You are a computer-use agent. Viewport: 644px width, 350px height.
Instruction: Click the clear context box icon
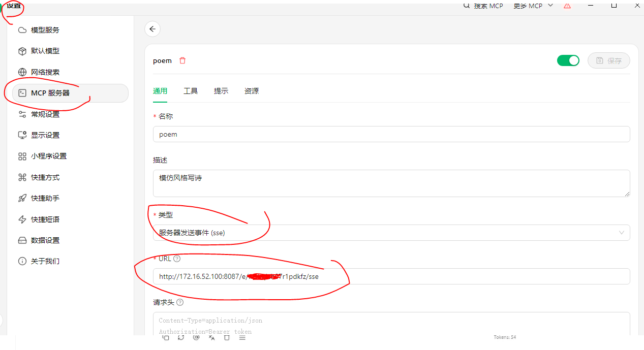227,337
